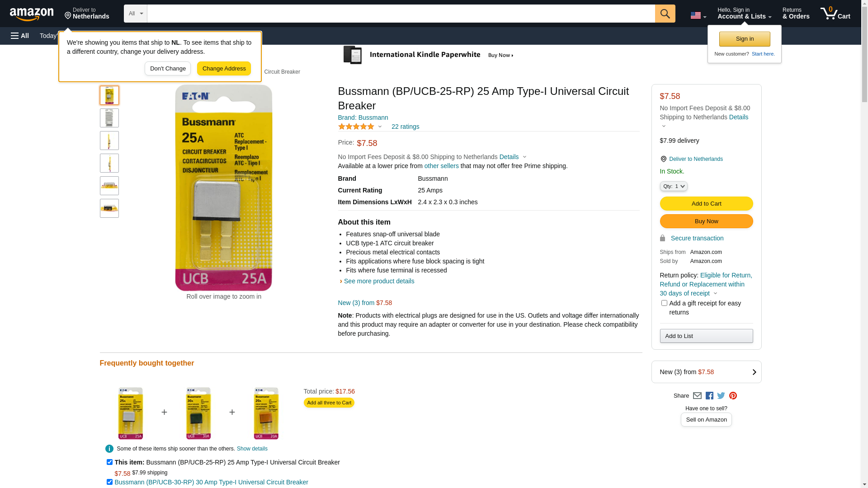Open the search category All dropdown

tap(135, 14)
